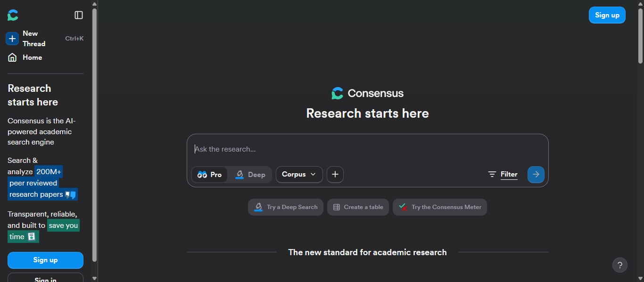Viewport: 644px width, 282px height.
Task: Switch to Deep search mode
Action: (250, 174)
